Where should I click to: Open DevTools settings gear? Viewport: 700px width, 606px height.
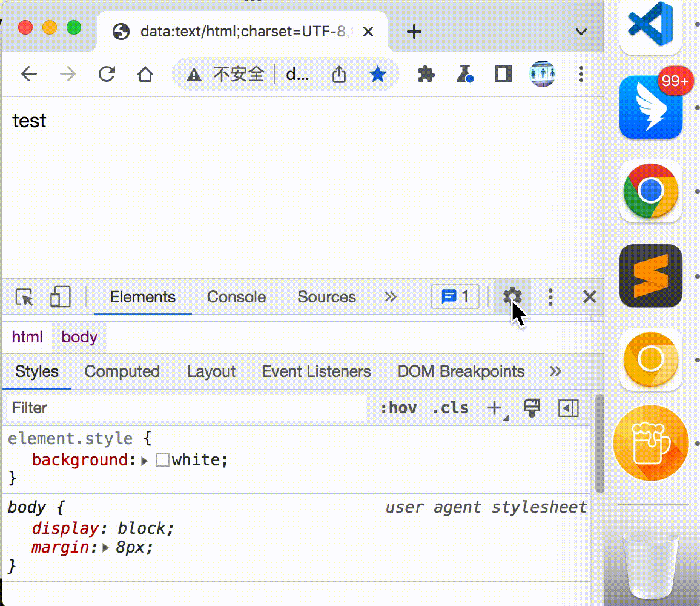(512, 297)
